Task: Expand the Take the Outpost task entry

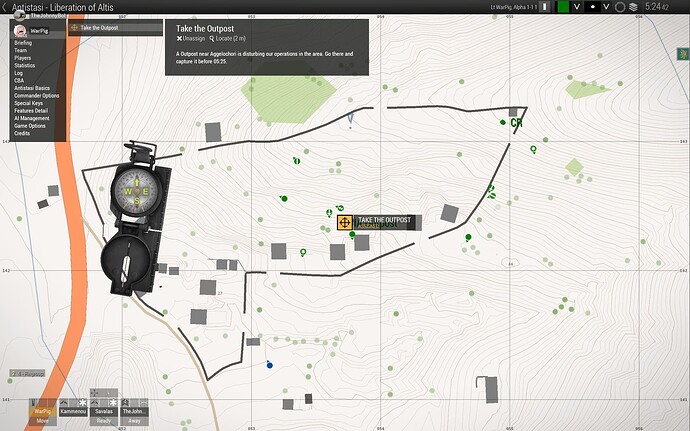Action: pyautogui.click(x=115, y=28)
